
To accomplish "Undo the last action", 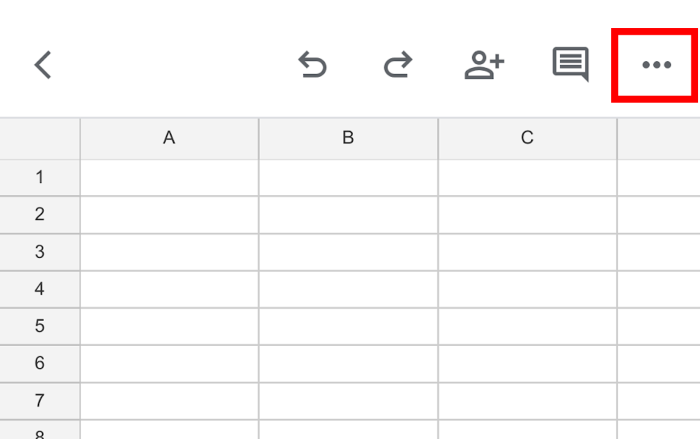I will click(312, 65).
